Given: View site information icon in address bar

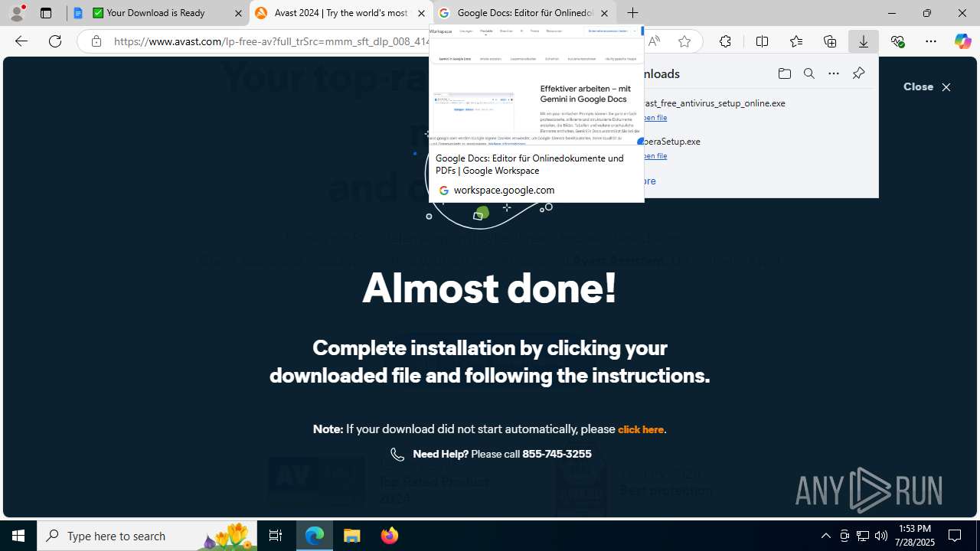Looking at the screenshot, I should (96, 41).
